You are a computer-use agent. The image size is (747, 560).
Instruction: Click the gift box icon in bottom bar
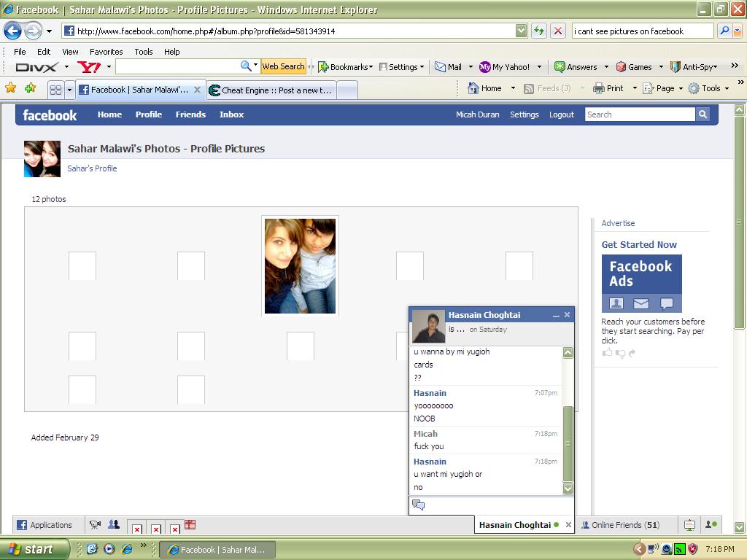[x=190, y=524]
